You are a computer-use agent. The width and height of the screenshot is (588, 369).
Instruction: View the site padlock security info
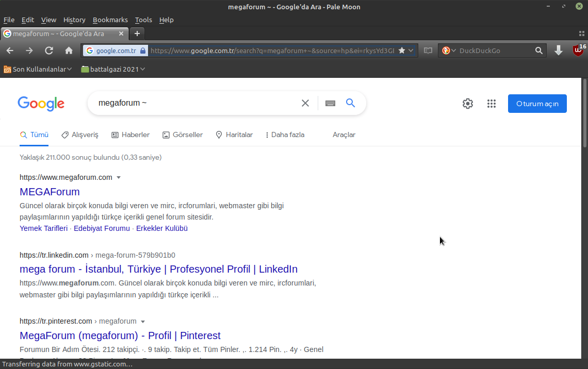[143, 51]
